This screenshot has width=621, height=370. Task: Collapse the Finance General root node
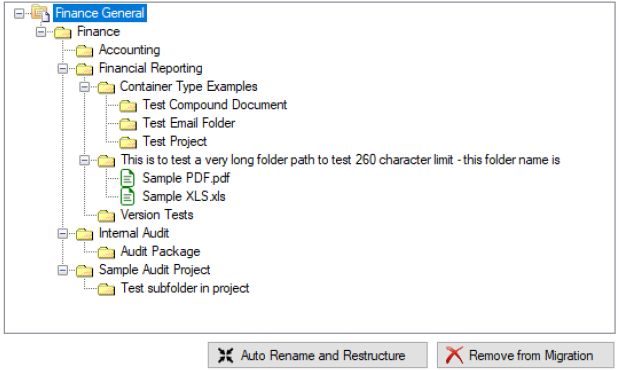tap(19, 13)
